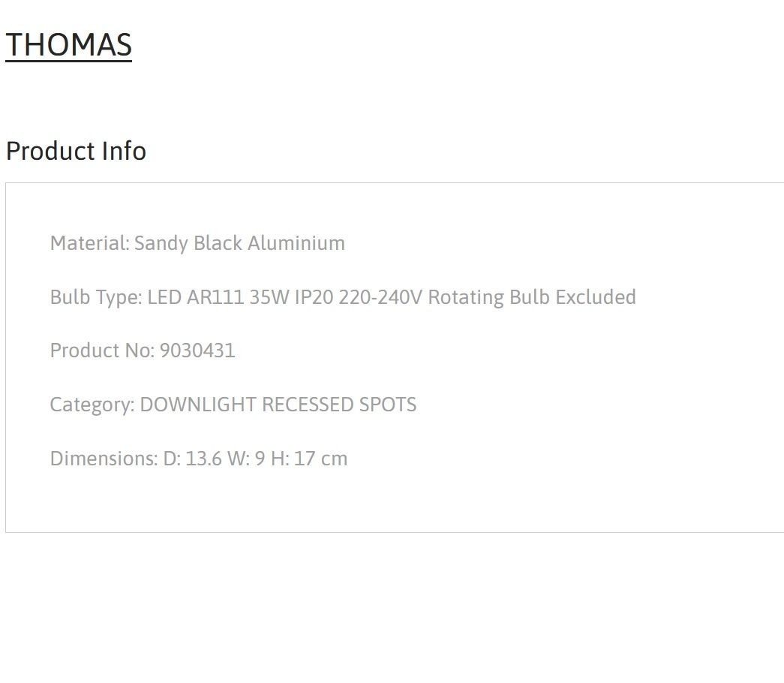784x683 pixels.
Task: Click the 35W wattage value
Action: [269, 297]
